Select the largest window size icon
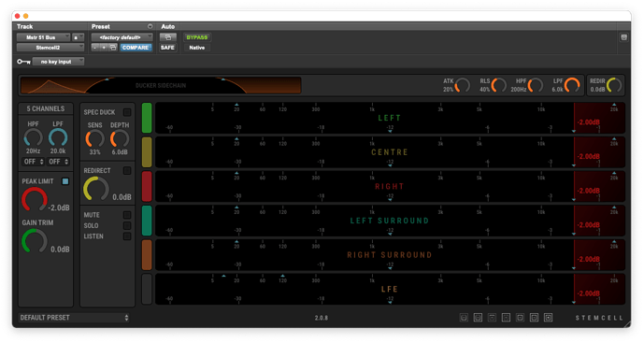 tap(548, 318)
